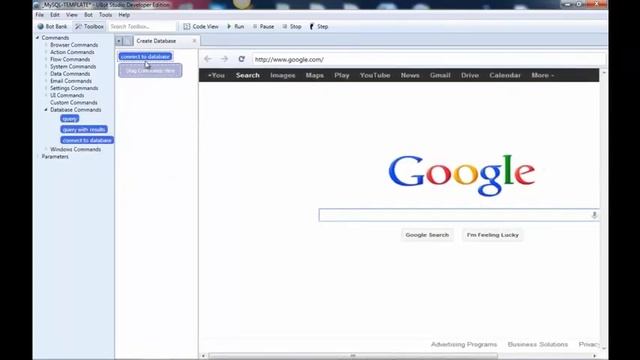Screen dimensions: 640x360
Task: Expand System Commands category
Action: point(46,67)
